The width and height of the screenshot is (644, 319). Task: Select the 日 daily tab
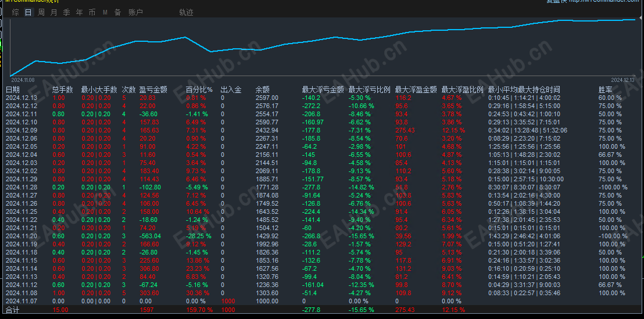pyautogui.click(x=28, y=12)
